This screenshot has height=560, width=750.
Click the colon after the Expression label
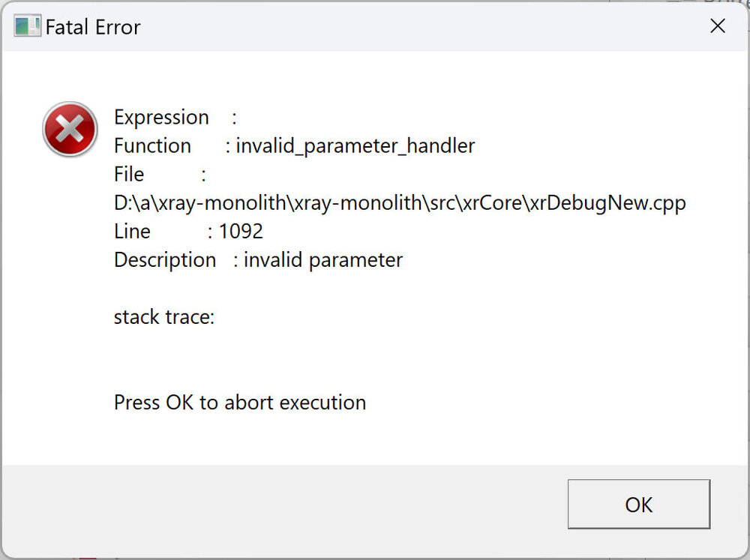(x=235, y=118)
